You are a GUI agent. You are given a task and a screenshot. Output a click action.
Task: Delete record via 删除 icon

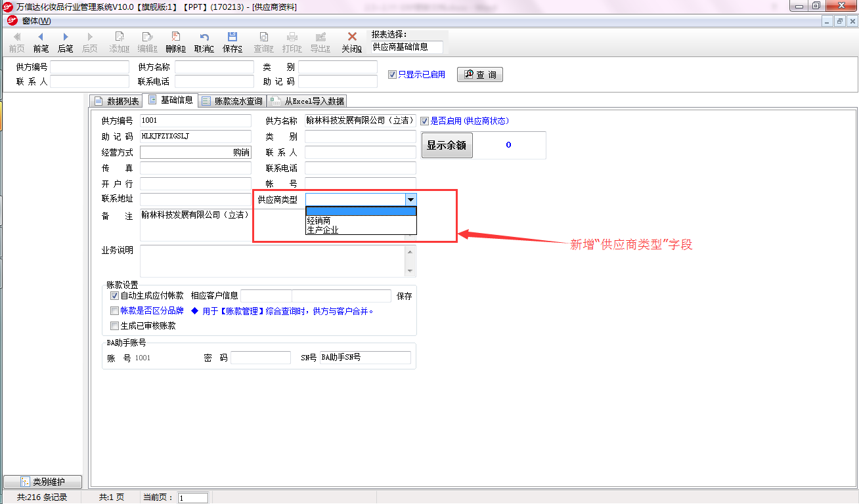(175, 42)
